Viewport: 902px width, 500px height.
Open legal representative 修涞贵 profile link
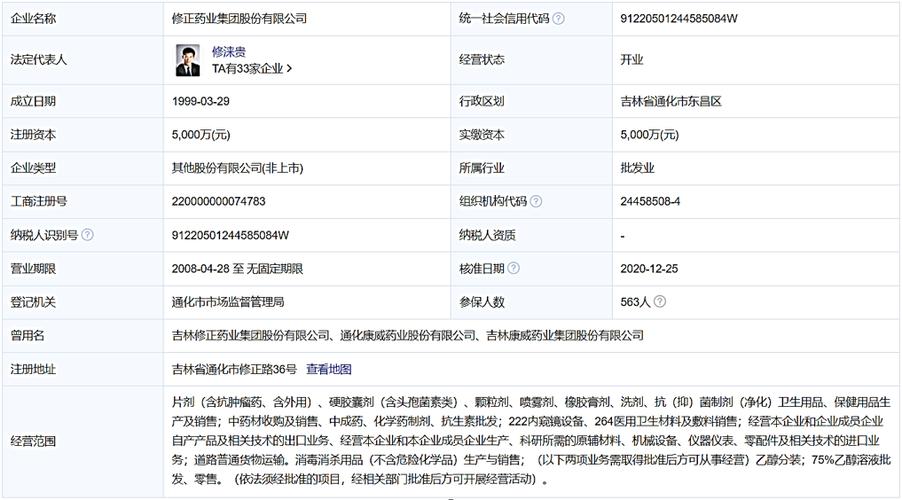click(228, 52)
